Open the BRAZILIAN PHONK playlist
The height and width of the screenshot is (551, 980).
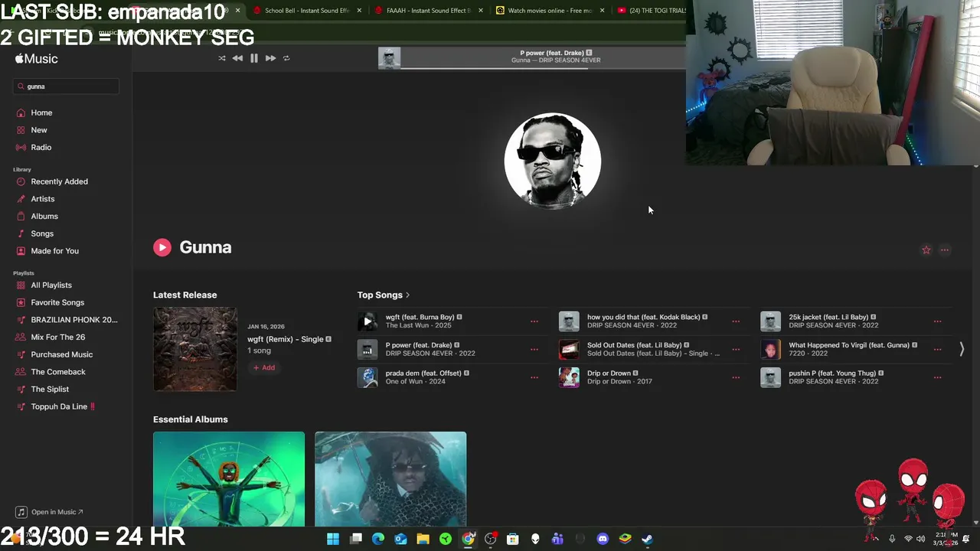click(x=73, y=320)
